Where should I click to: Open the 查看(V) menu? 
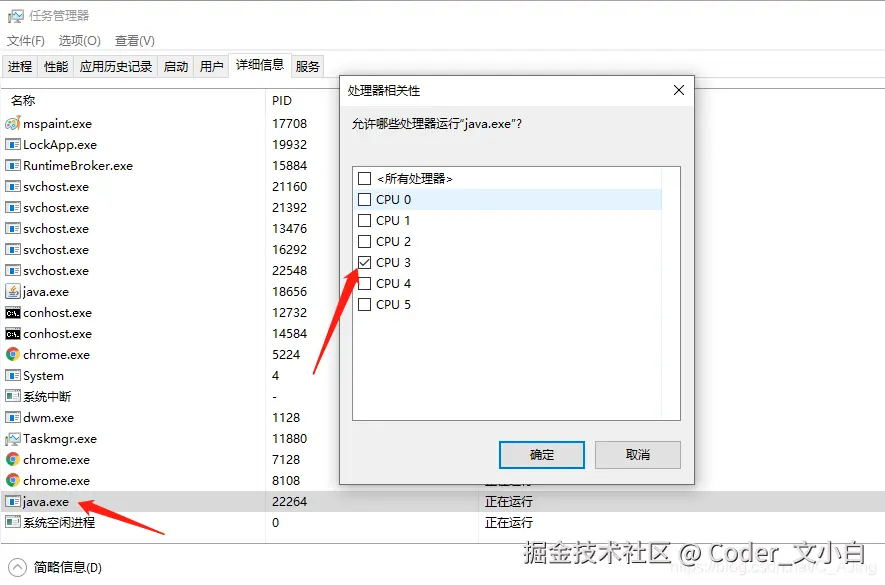tap(134, 41)
